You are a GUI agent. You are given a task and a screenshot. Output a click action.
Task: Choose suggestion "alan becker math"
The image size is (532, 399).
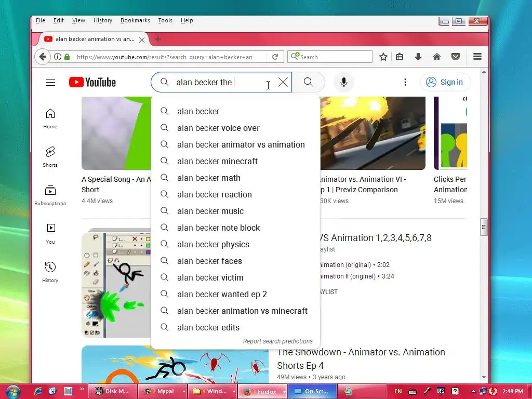[235, 178]
